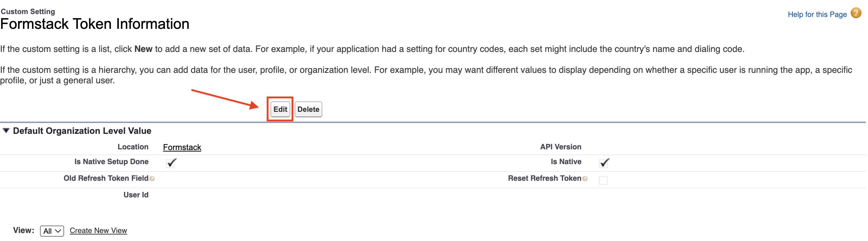Click the Create New View link
The height and width of the screenshot is (241, 868).
[98, 231]
